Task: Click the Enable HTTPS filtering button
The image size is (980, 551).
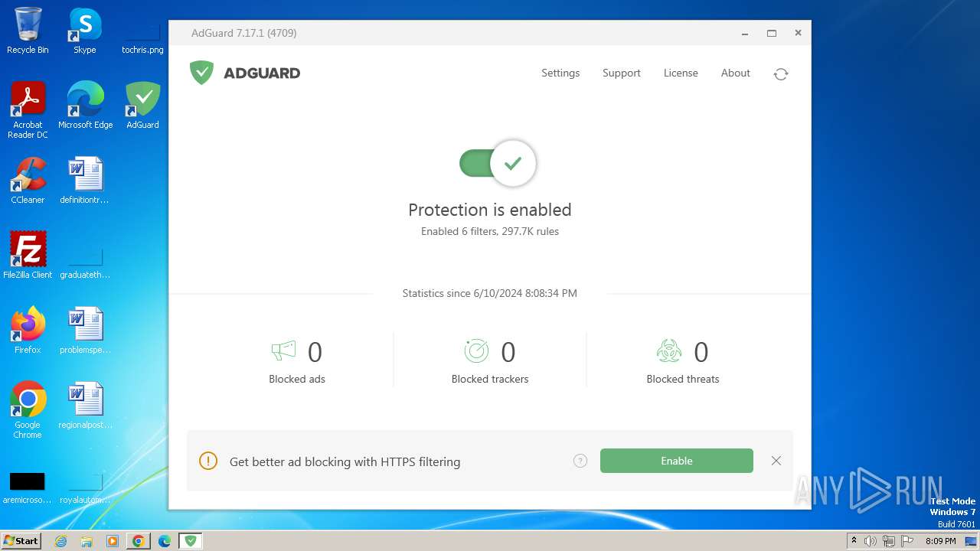Action: (x=677, y=461)
